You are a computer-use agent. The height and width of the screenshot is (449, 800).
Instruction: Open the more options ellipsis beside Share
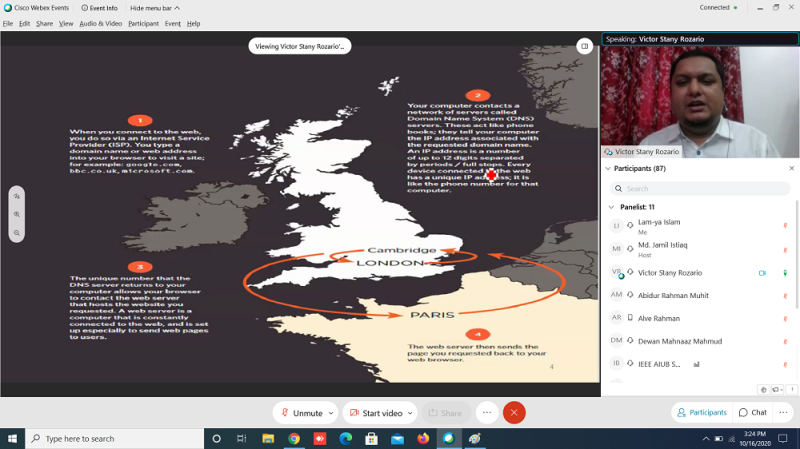coord(487,412)
